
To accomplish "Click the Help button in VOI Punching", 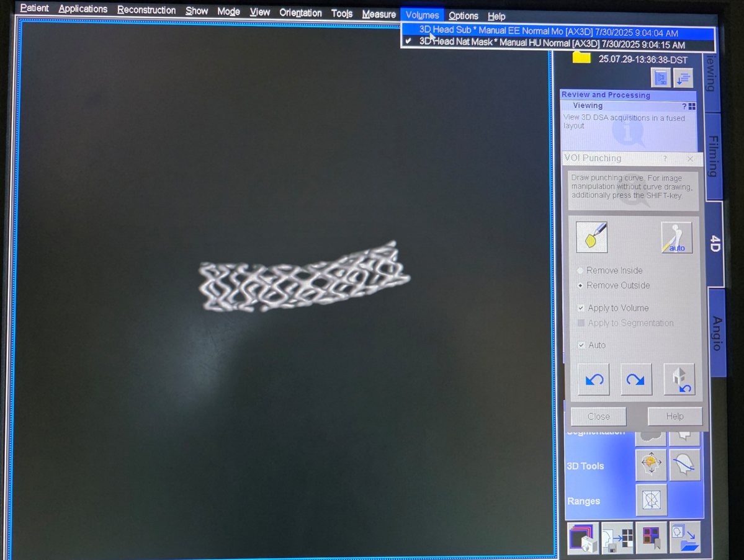I will [675, 416].
